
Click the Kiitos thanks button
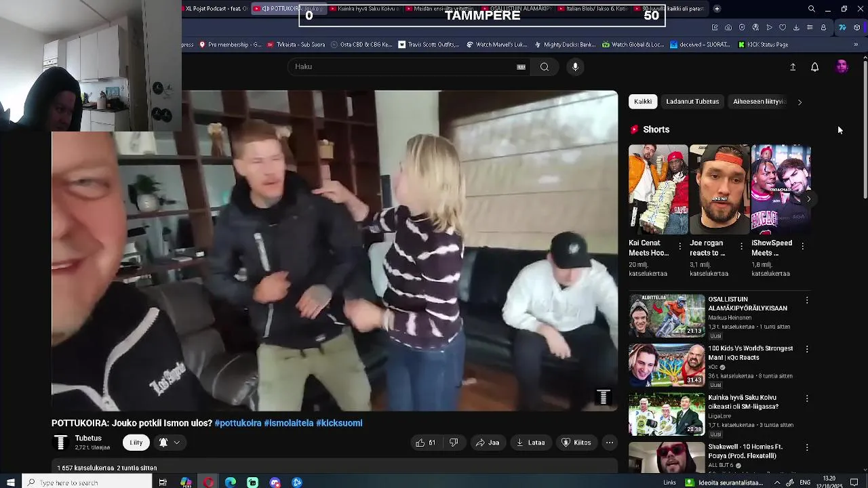pyautogui.click(x=576, y=443)
